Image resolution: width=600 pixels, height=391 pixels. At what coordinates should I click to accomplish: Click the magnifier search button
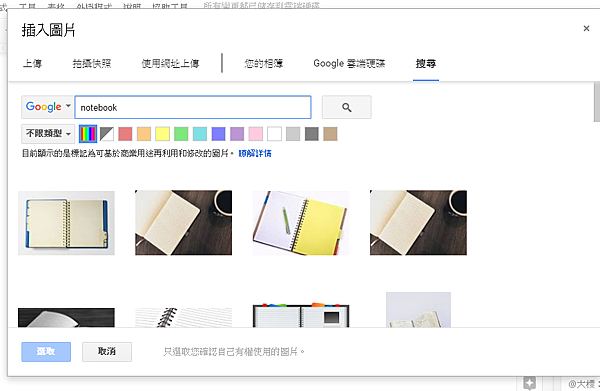pyautogui.click(x=346, y=107)
